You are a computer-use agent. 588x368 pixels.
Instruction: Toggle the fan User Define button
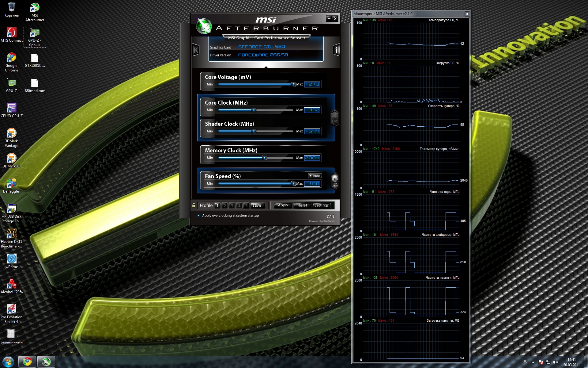coord(335,181)
